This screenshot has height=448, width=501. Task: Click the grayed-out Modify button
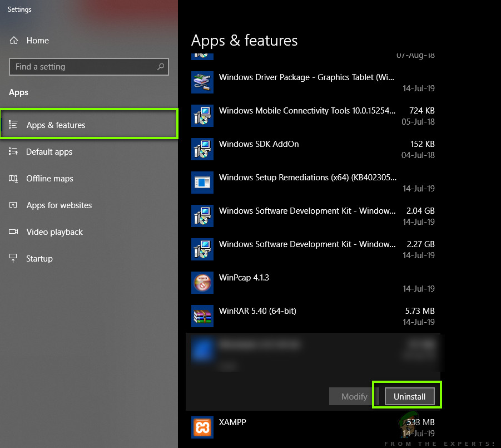point(354,397)
